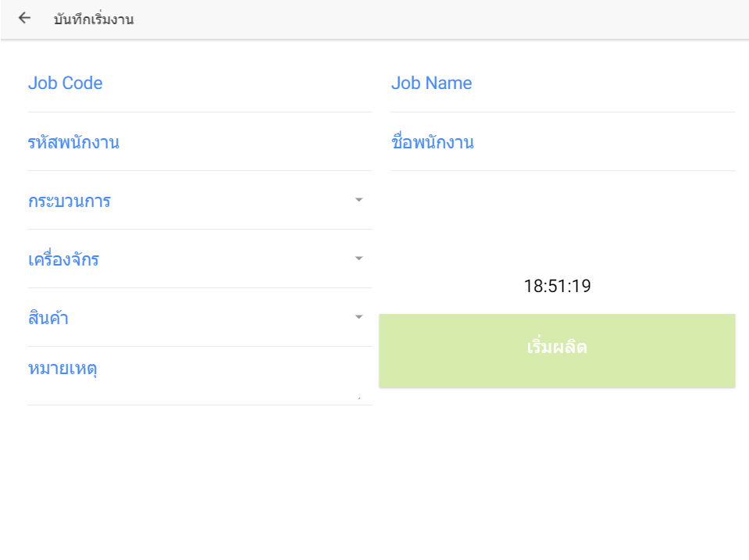
Task: Click the สินค้า dropdown arrow
Action: click(358, 317)
